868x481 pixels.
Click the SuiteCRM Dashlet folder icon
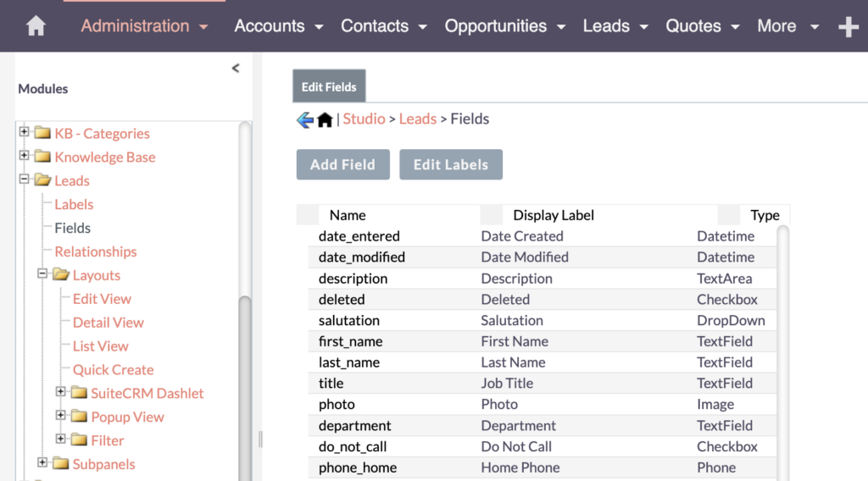pyautogui.click(x=79, y=393)
